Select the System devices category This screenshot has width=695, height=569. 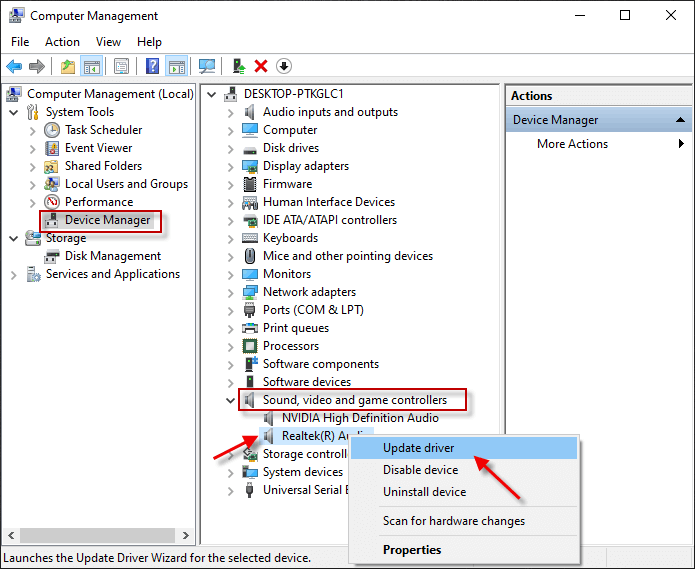[x=303, y=472]
